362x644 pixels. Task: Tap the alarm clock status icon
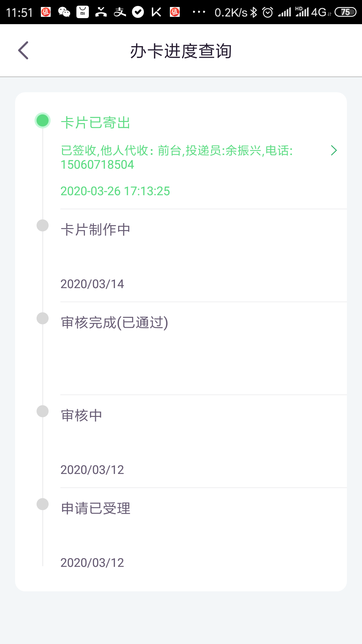coord(267,13)
